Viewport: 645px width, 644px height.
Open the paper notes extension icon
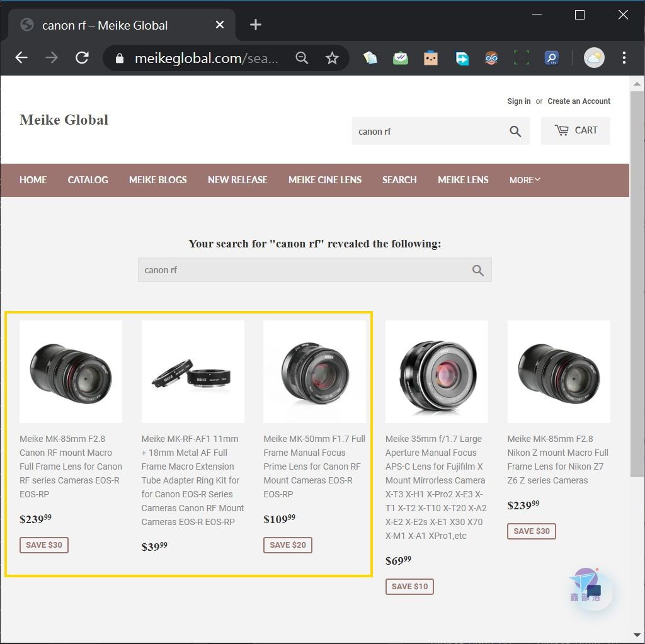click(370, 58)
